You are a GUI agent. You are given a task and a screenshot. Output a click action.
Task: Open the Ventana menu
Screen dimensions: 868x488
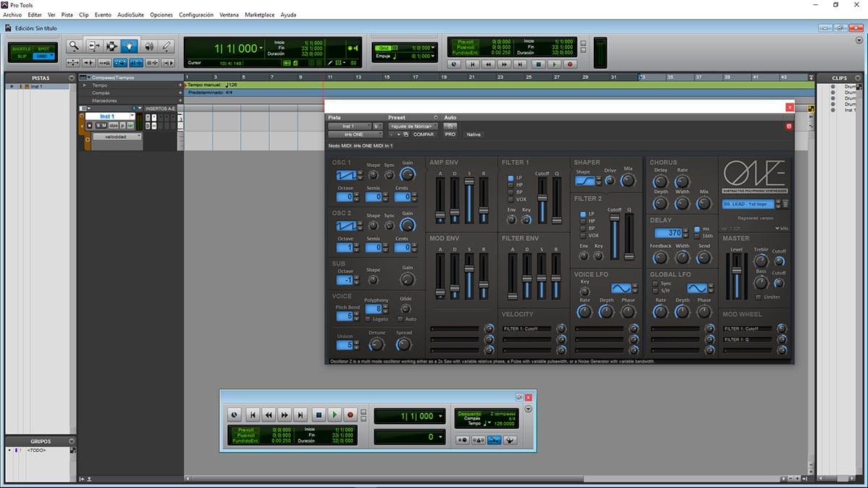point(229,14)
